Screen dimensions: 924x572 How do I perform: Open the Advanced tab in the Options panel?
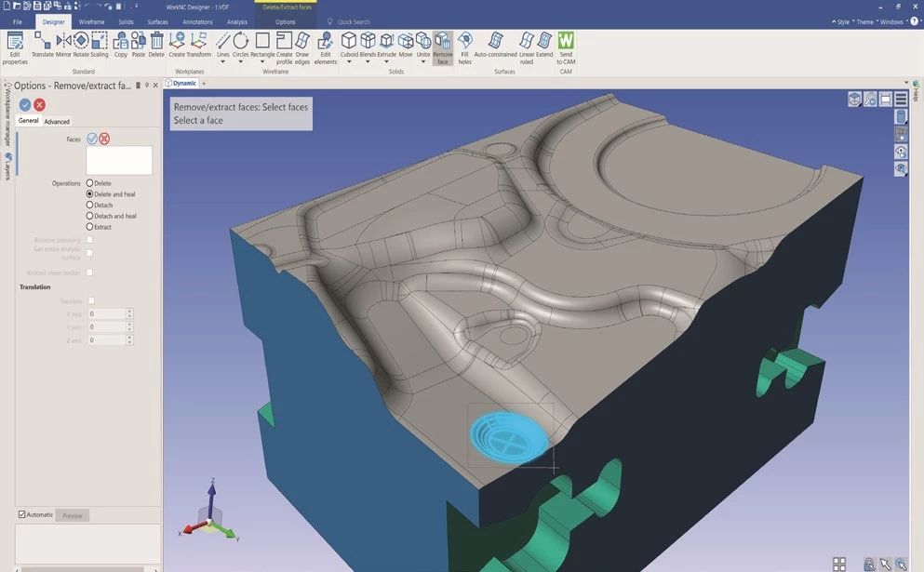tap(57, 121)
